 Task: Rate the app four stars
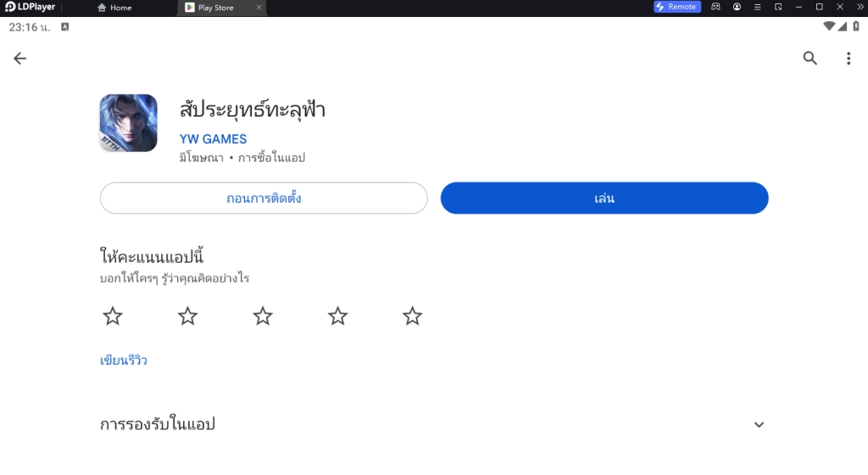coord(337,316)
